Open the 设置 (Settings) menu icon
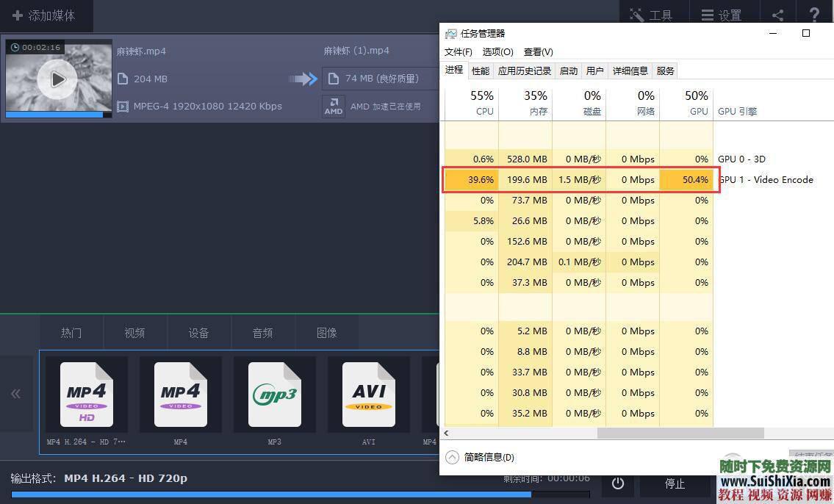The width and height of the screenshot is (834, 504). (707, 14)
